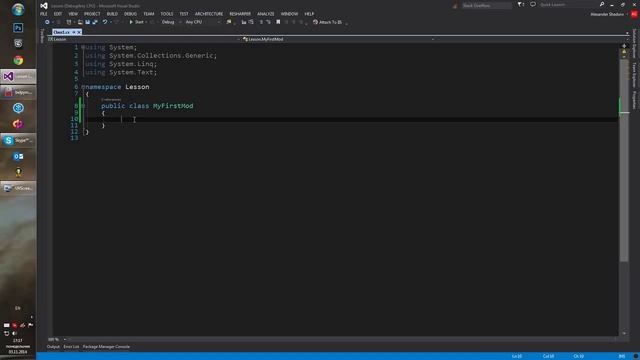Click the feedback speech bubble icon
Viewport: 640px width, 360px height.
pyautogui.click(x=533, y=4)
